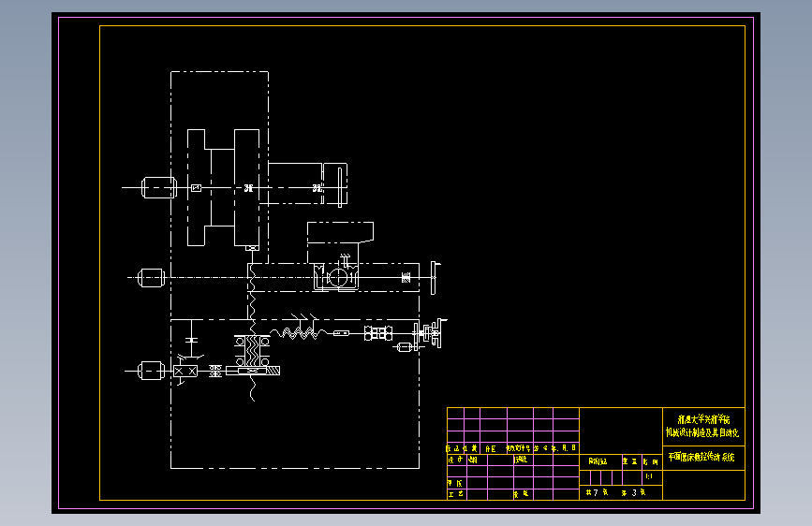Click the '工艺' label in title block
Image resolution: width=812 pixels, height=526 pixels.
(x=456, y=494)
